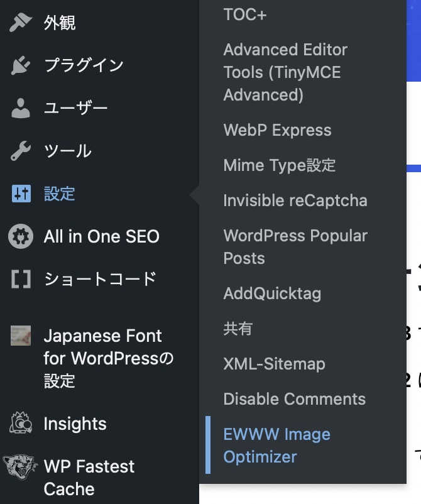
Task: Open the 外観 menu
Action: coord(60,23)
